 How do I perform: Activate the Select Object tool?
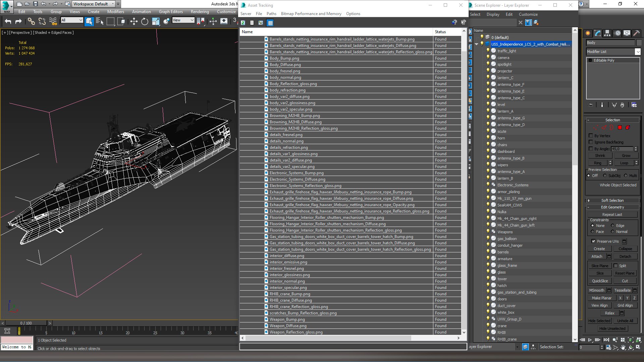89,21
